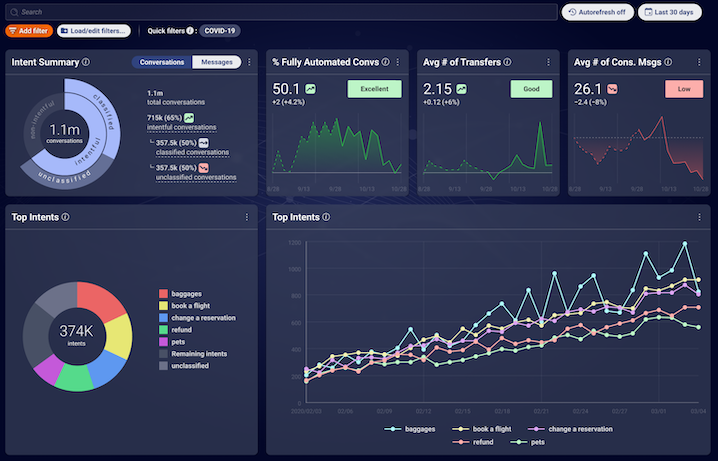Viewport: 718px width, 461px height.
Task: Toggle Remaining intents in the donut legend
Action: tap(193, 354)
